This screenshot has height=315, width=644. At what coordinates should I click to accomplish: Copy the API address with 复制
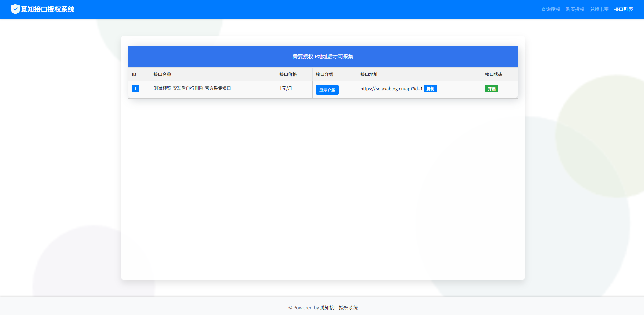click(430, 89)
